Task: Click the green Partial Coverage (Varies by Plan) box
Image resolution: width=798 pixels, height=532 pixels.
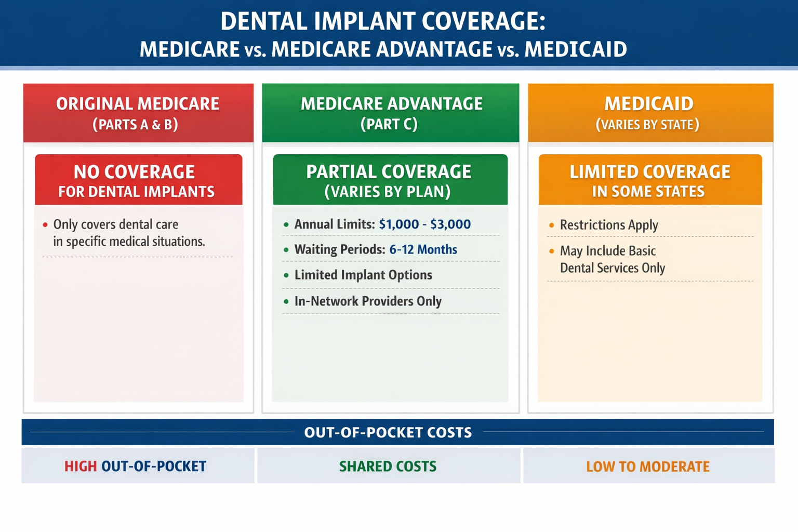Action: coord(390,180)
